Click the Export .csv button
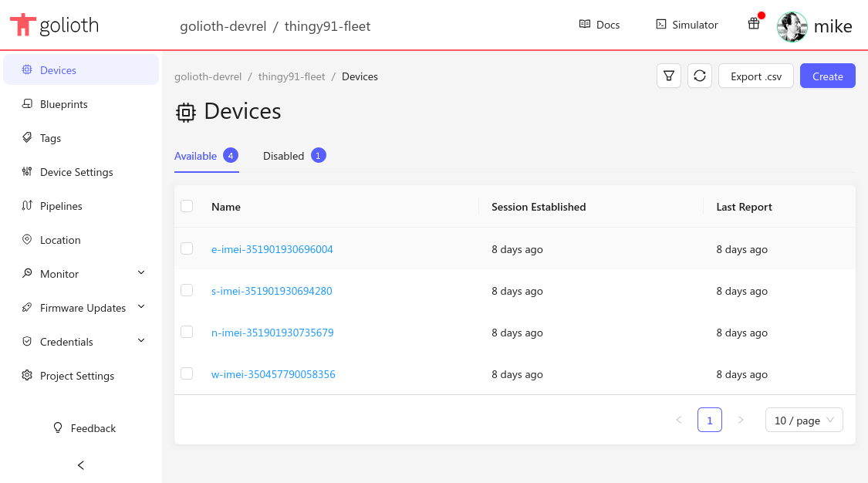Screen dimensions: 868x483 point(755,76)
